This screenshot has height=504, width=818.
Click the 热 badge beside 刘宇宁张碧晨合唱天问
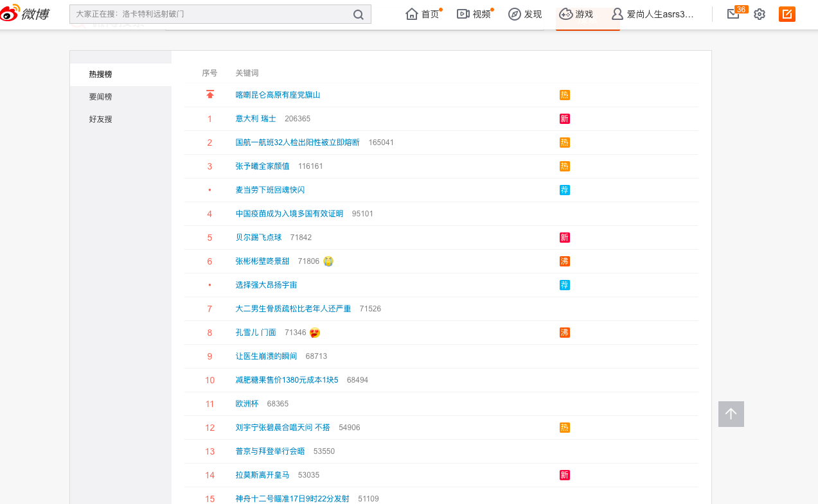point(565,428)
